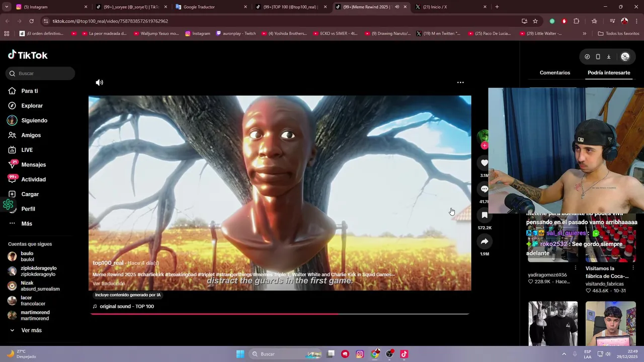This screenshot has height=362, width=644.
Task: Open TikTok app in taskbar
Action: click(404, 354)
